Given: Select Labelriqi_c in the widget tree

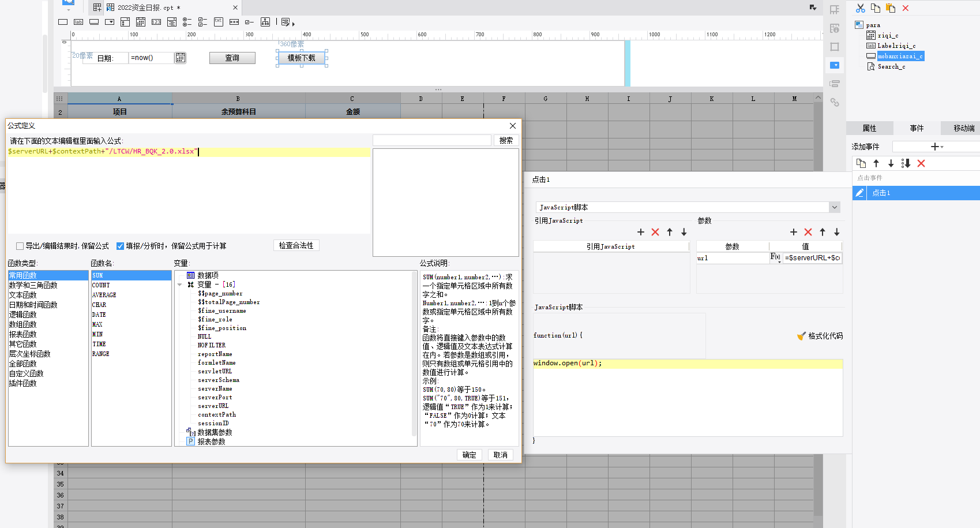Looking at the screenshot, I should pos(896,46).
